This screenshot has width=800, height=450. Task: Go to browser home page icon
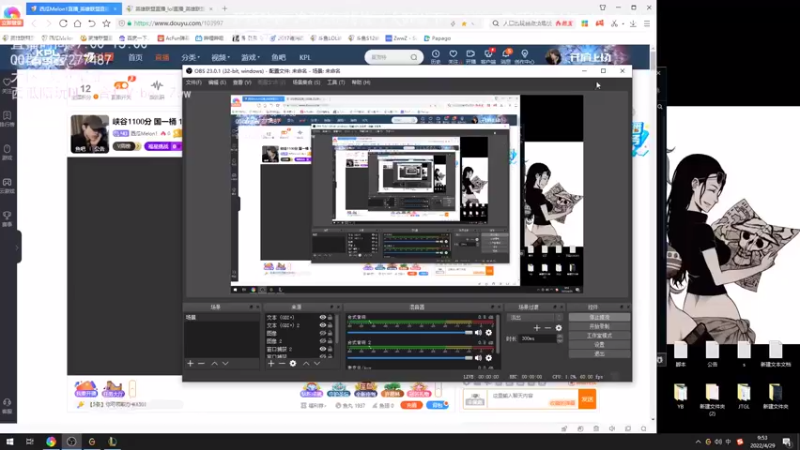(78, 23)
